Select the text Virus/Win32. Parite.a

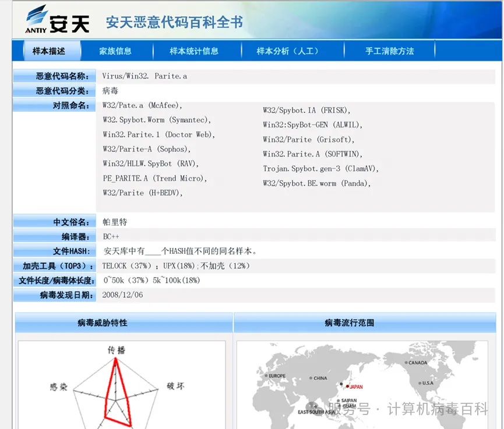pos(144,76)
